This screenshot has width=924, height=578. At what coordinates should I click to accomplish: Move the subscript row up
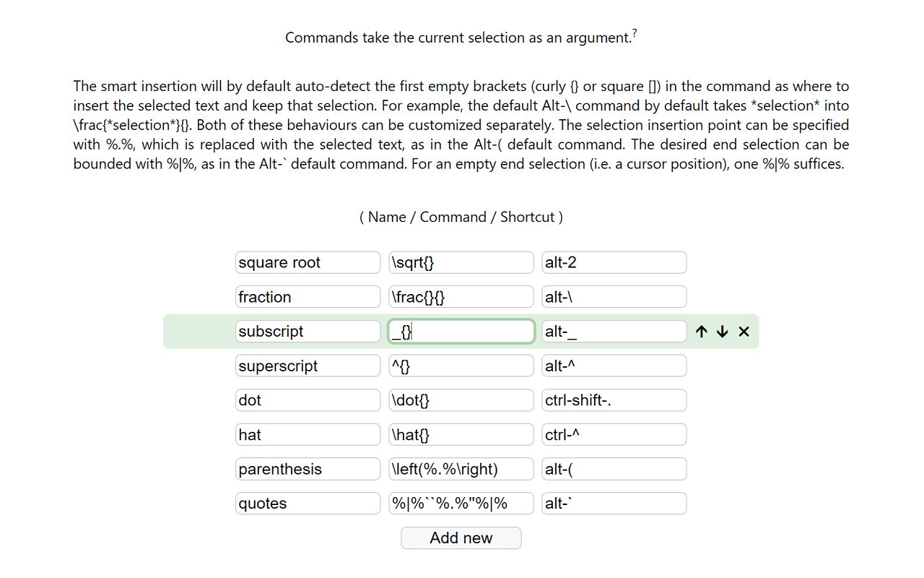[701, 332]
